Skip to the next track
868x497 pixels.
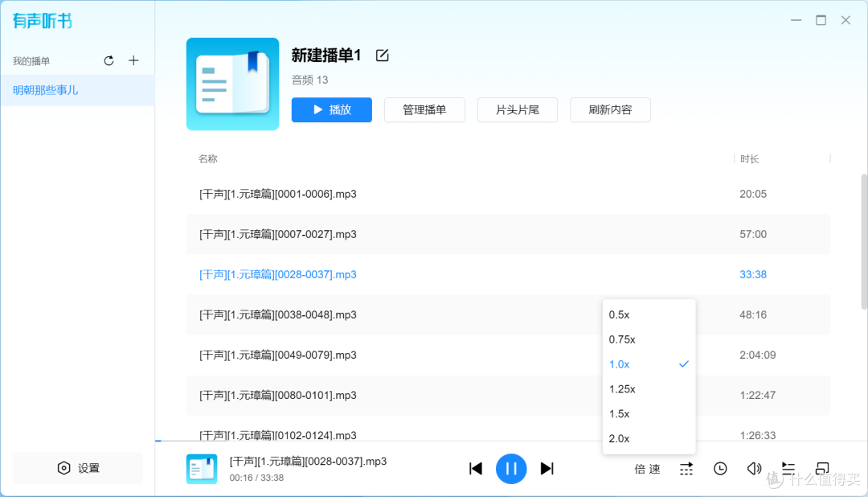547,469
